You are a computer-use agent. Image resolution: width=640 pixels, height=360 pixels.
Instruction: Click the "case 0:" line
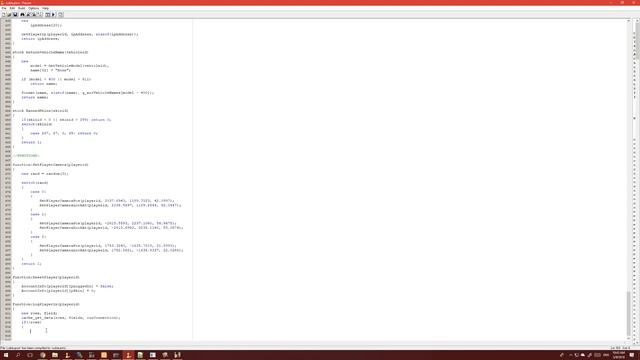click(38, 191)
